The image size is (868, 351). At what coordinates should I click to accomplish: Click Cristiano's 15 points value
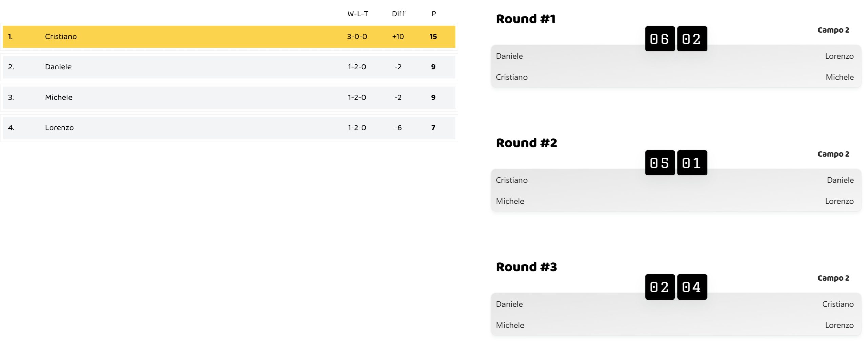(x=433, y=37)
